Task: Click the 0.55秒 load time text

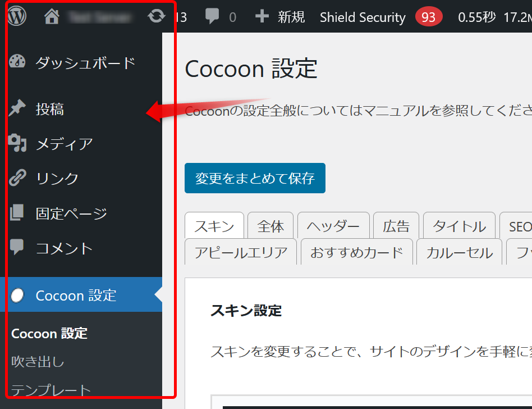Action: point(476,17)
